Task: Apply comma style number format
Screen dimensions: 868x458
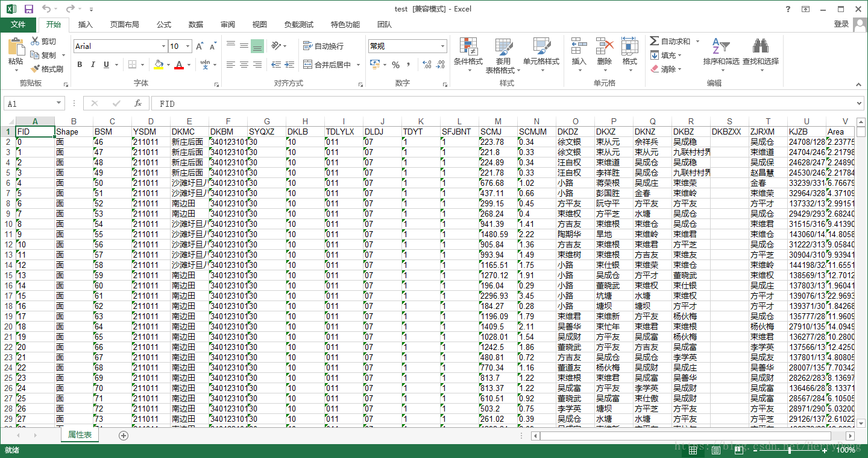Action: [x=409, y=65]
